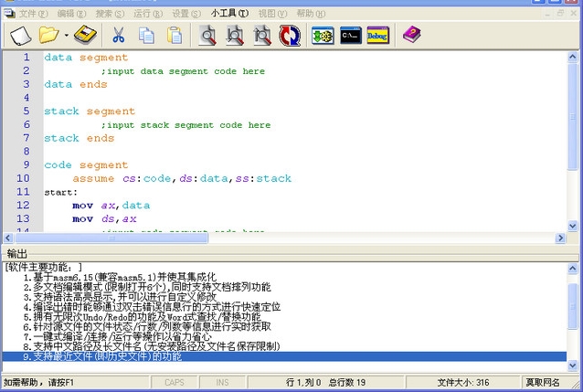Click output line 1 about masm6.15
Viewport: 583px width, 392px height.
point(119,277)
